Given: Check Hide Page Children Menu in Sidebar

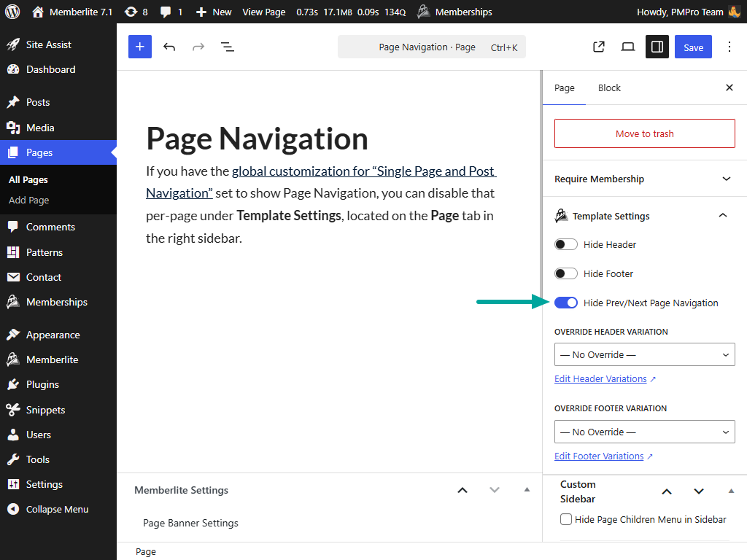Looking at the screenshot, I should [566, 519].
